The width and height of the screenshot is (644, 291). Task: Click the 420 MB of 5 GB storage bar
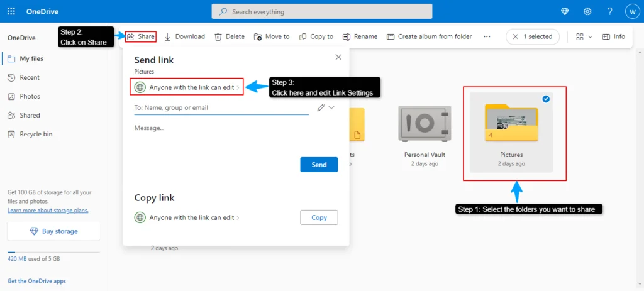[54, 252]
